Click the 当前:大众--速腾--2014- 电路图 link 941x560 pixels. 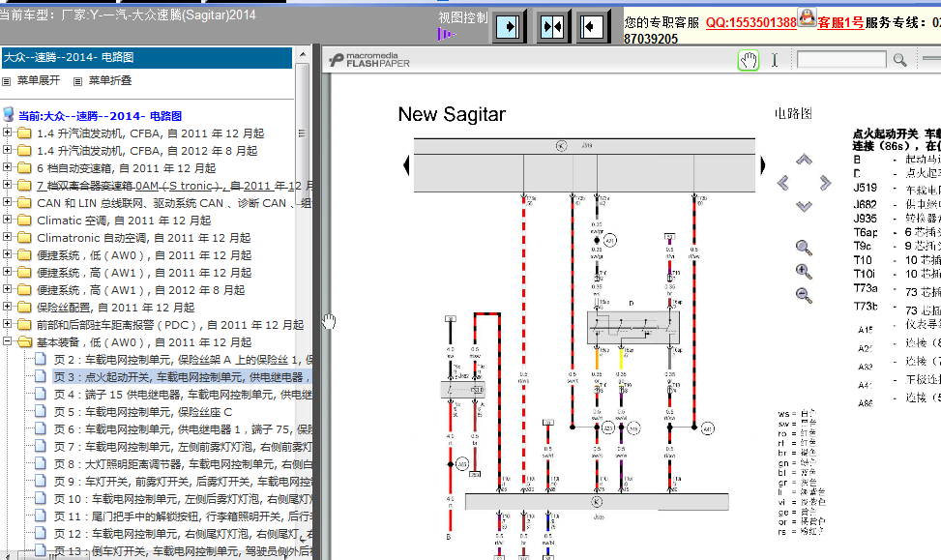point(100,116)
